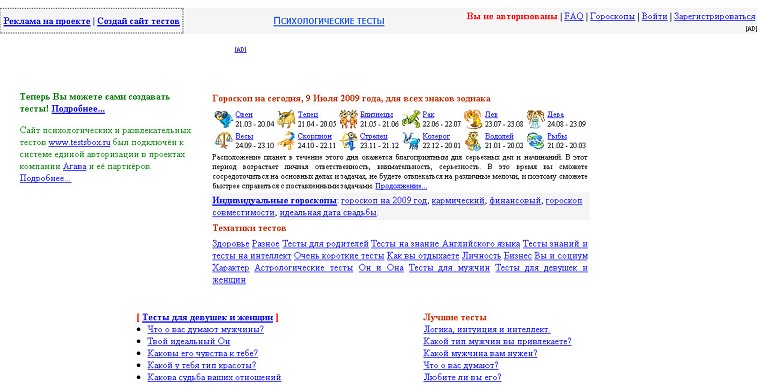Click the Scorpio (Скорпион) icon
The width and height of the screenshot is (757, 385).
tap(286, 141)
